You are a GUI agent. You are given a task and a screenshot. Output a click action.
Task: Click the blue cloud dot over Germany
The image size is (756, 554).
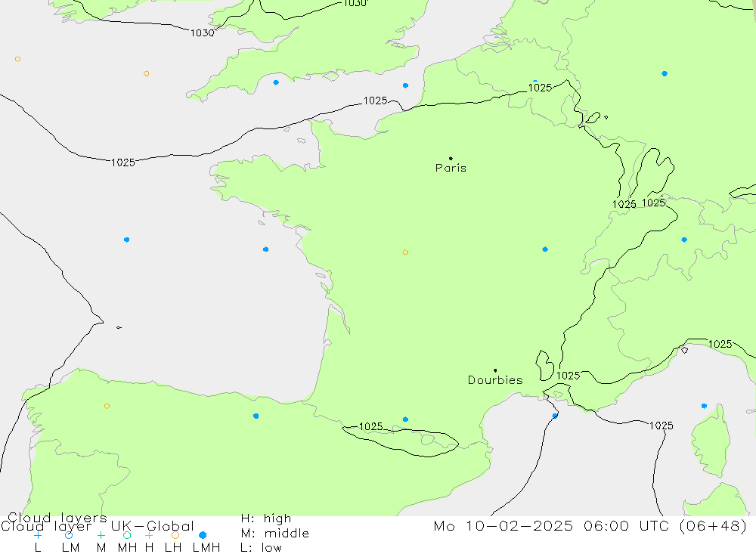click(665, 74)
